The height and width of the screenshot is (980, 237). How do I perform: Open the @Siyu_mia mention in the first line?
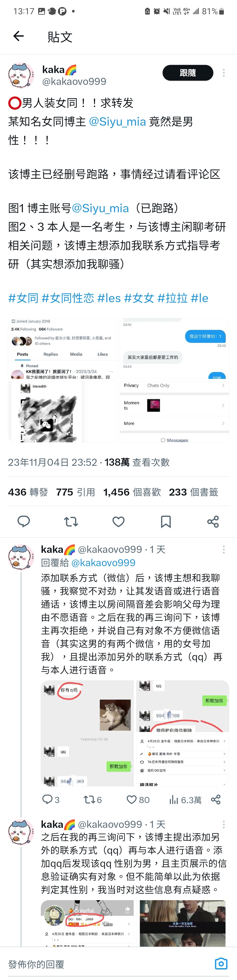coord(117,122)
